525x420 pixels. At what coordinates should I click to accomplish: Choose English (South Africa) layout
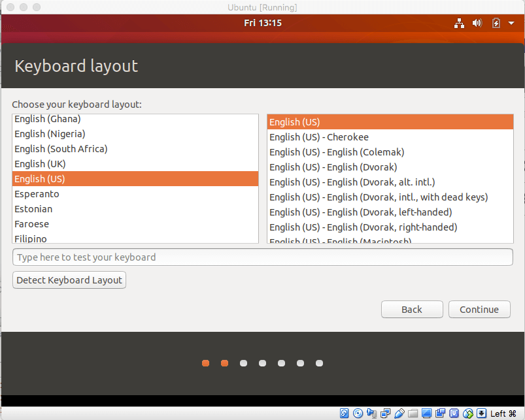(x=135, y=149)
